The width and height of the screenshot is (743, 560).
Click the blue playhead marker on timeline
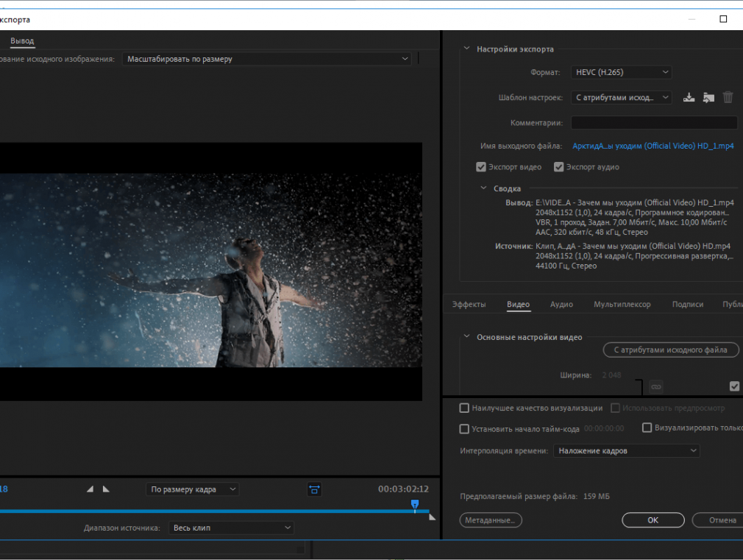415,505
